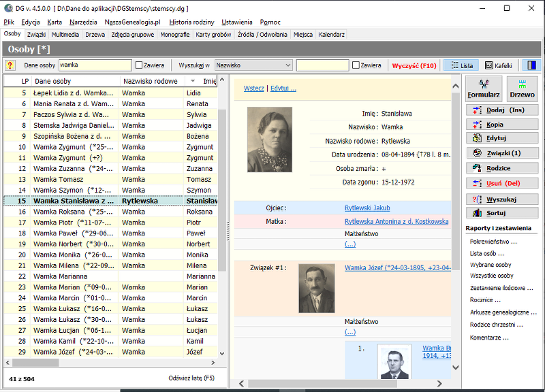The image size is (545, 392).
Task: Open the Plik menu
Action: (9, 22)
